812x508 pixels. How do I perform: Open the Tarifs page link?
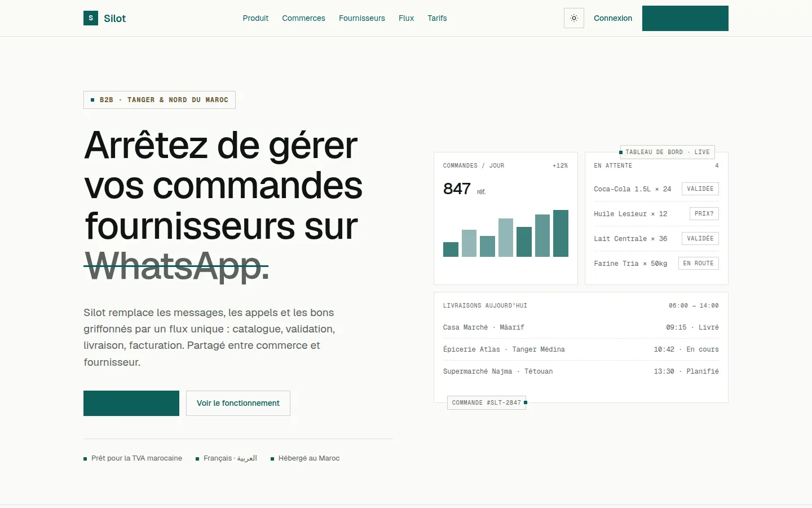click(x=437, y=18)
